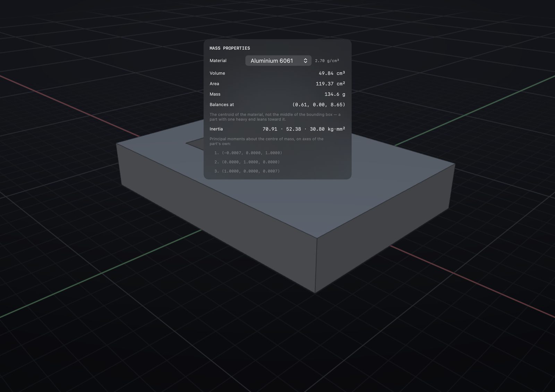Select principal axis 1 vector row
The height and width of the screenshot is (392, 555).
pos(248,153)
